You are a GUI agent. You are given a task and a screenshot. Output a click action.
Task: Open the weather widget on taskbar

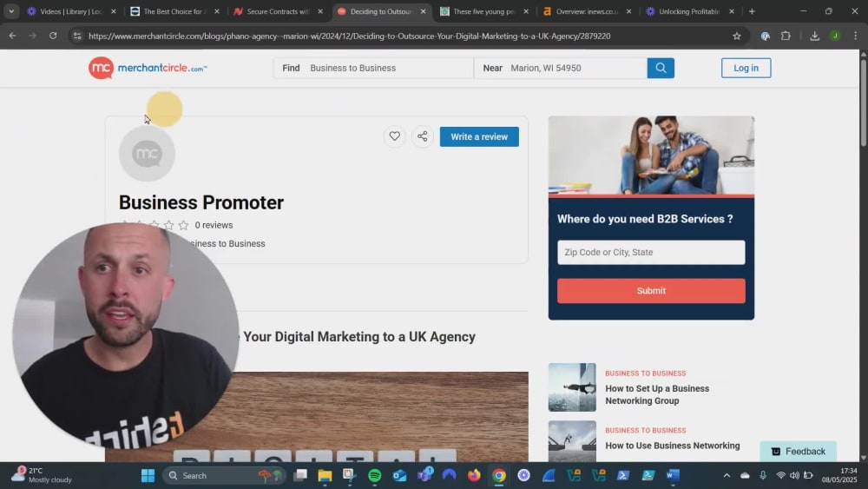coord(42,475)
